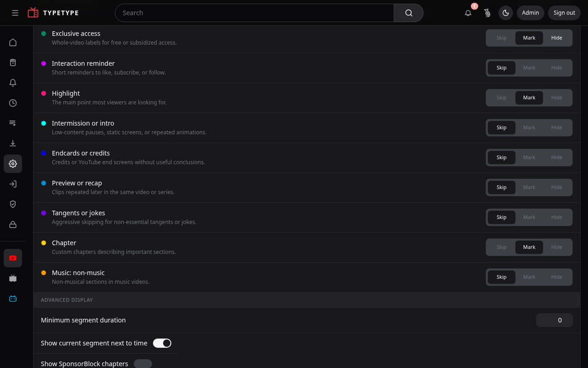Click the Admin button
Image resolution: width=588 pixels, height=368 pixels.
point(531,13)
